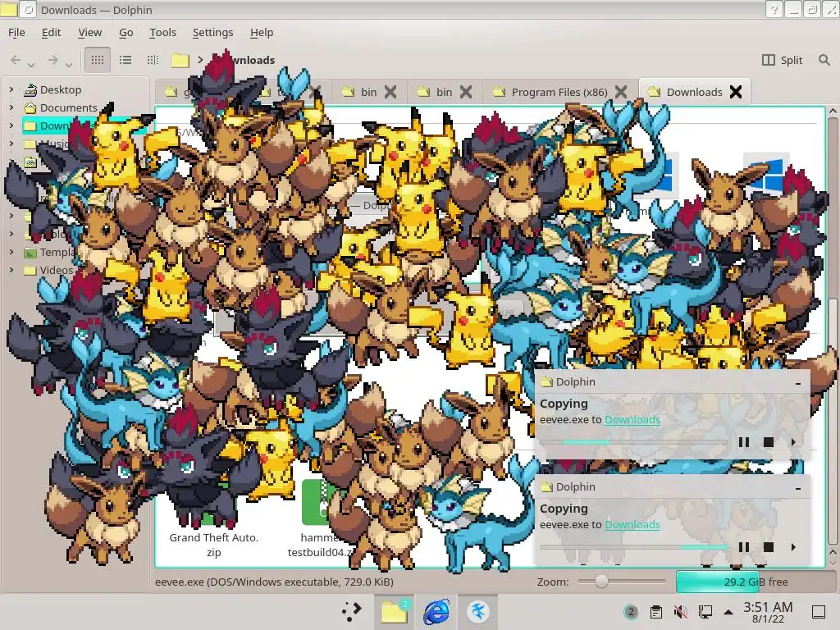The height and width of the screenshot is (630, 840).
Task: Click the zoom slider handle
Action: point(601,582)
